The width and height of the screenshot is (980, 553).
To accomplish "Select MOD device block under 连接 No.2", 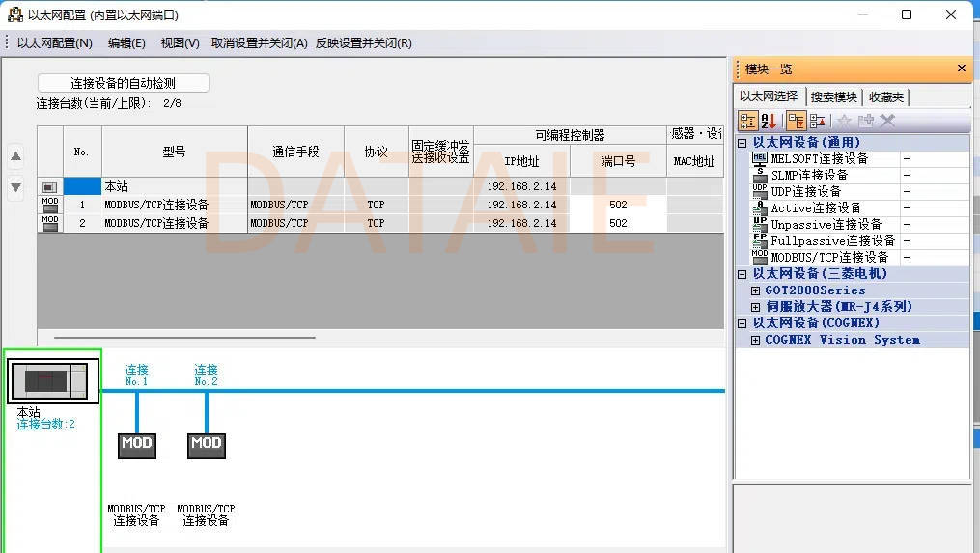I will pyautogui.click(x=207, y=446).
